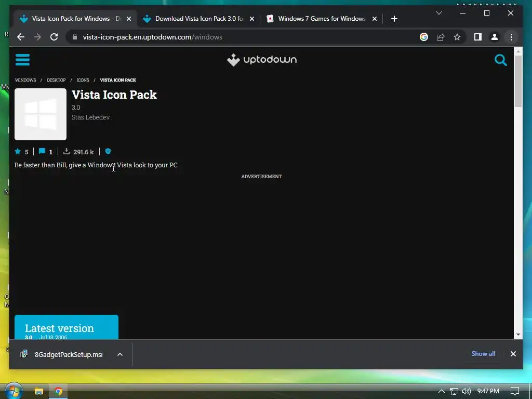Click the Vista Icon Pack title heading
This screenshot has height=399, width=532.
(114, 95)
